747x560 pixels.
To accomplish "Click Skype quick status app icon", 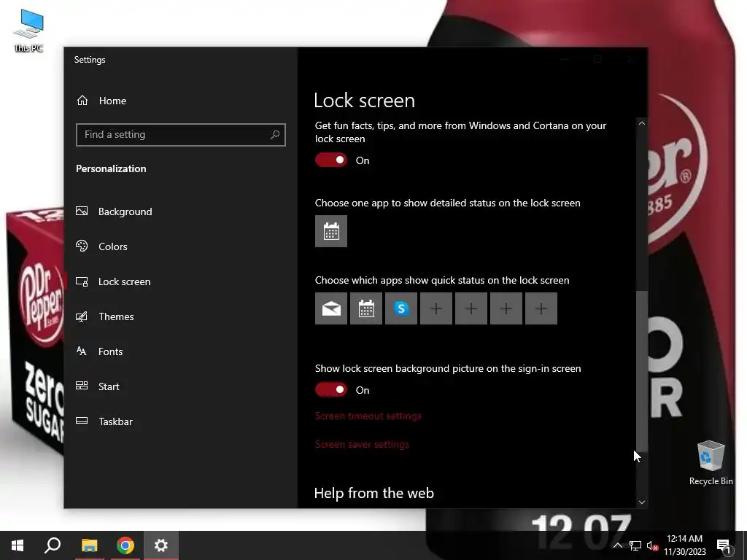I will pos(401,308).
